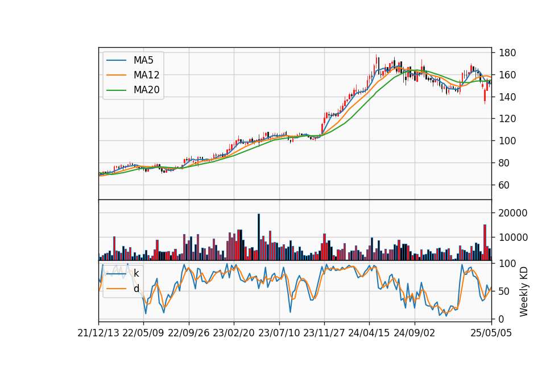Click the 23/11/27 date tick label
Viewport: 546px width, 392px height.
coord(324,333)
